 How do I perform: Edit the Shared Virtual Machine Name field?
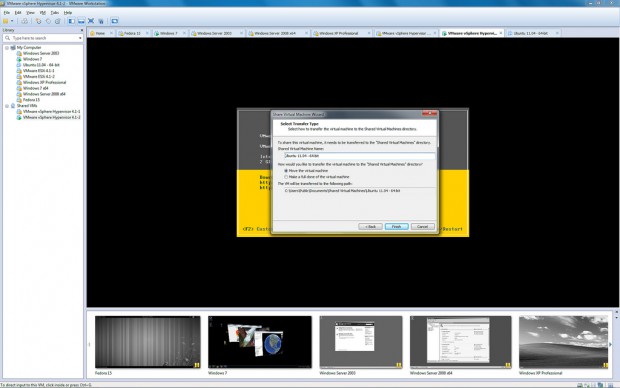360,156
